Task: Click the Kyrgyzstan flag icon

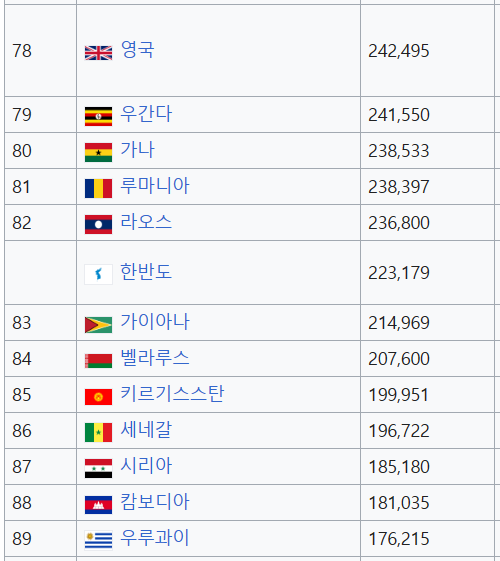Action: click(98, 397)
